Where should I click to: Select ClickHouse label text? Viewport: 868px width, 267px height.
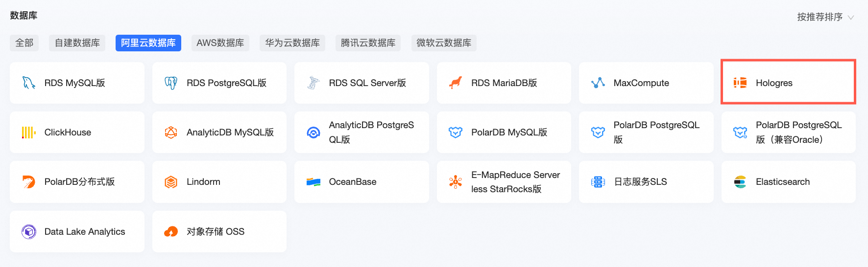pyautogui.click(x=68, y=133)
